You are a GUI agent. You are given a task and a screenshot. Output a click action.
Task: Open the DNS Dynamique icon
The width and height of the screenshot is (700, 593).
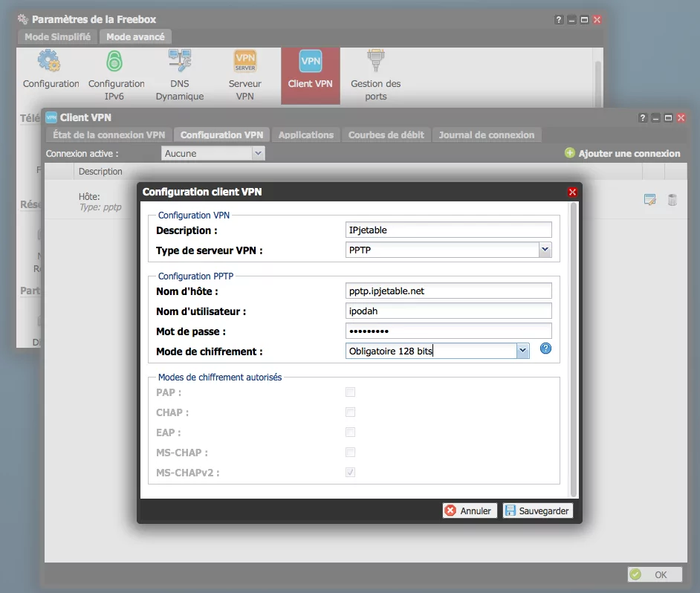(x=180, y=62)
